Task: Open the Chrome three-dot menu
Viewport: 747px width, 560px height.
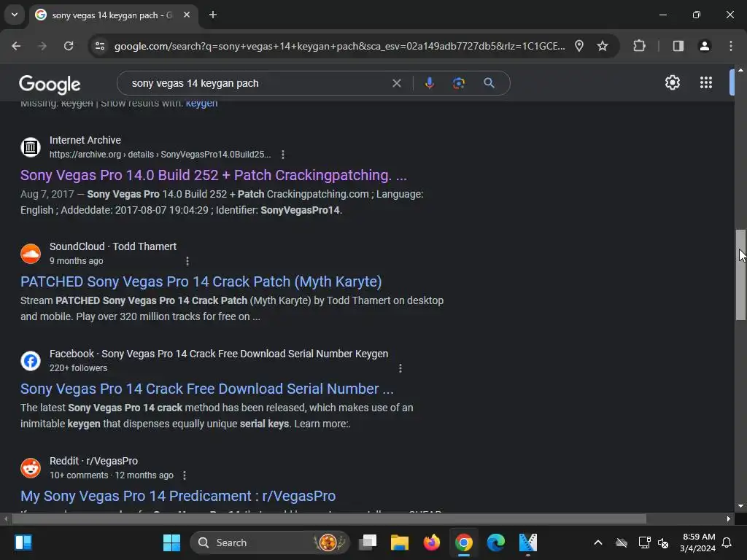Action: point(731,46)
